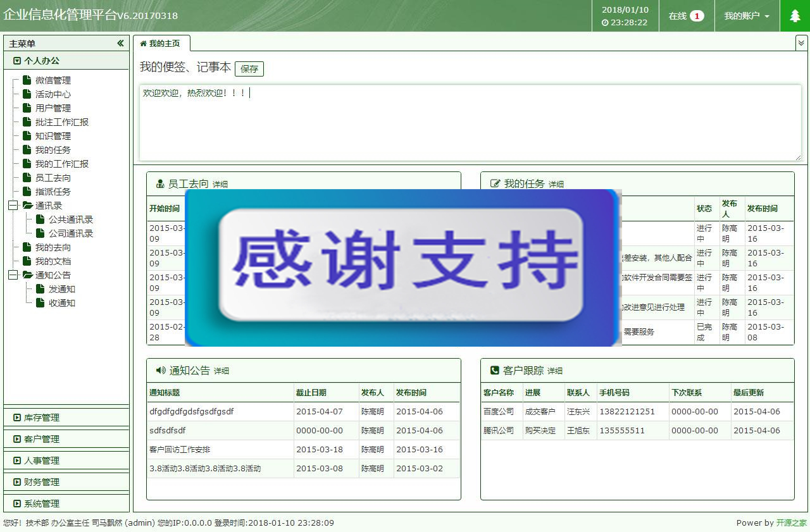This screenshot has height=532, width=810.
Task: Click the double-chevron expander at top right
Action: click(801, 42)
